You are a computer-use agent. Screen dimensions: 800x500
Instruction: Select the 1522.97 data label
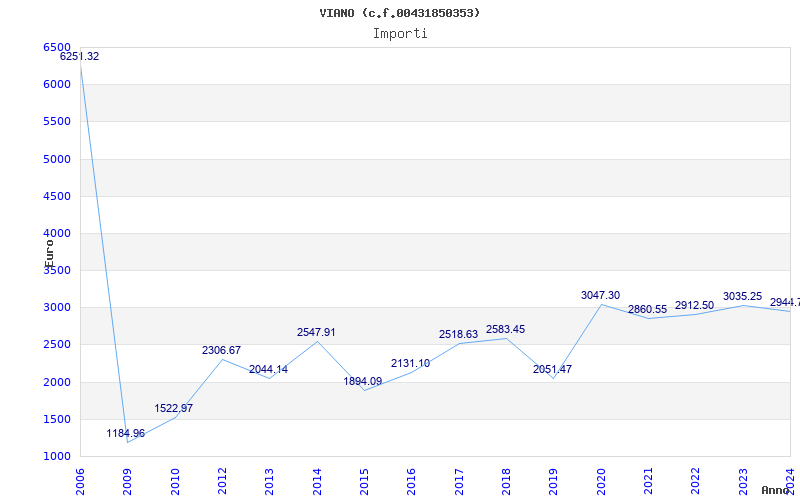coord(173,409)
